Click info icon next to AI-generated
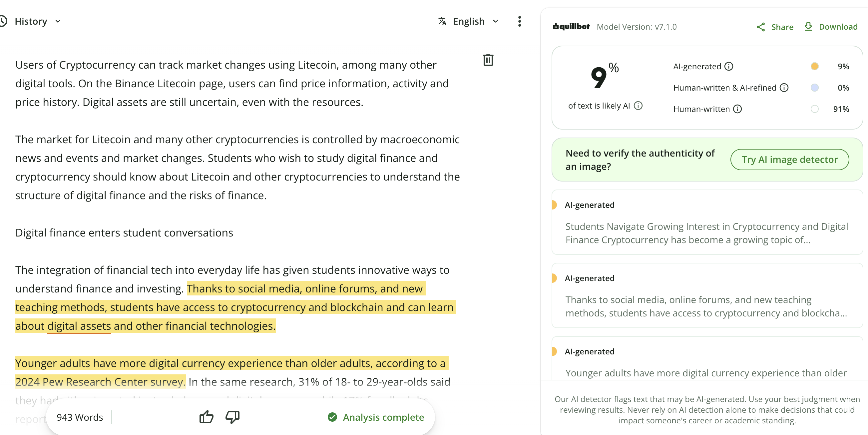868x435 pixels. tap(729, 66)
